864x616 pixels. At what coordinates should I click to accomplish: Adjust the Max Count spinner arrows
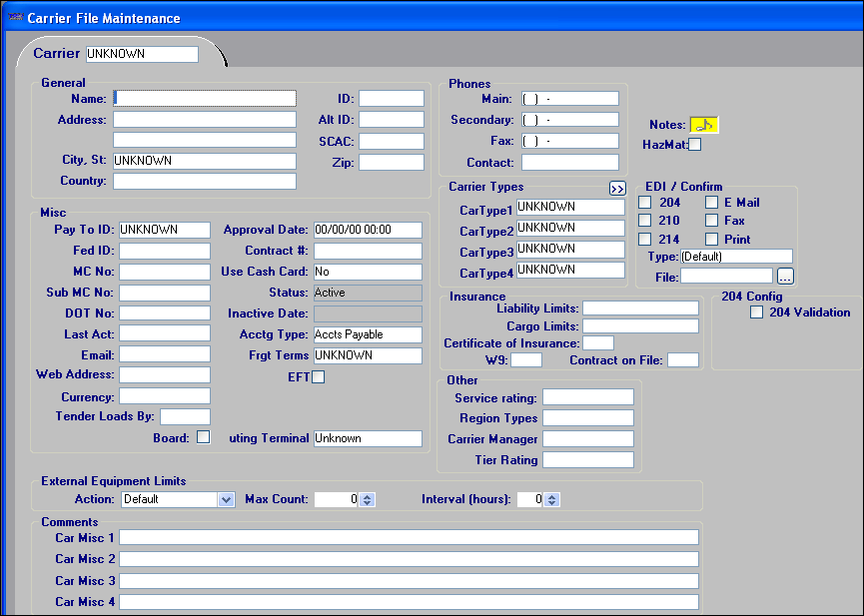click(367, 499)
